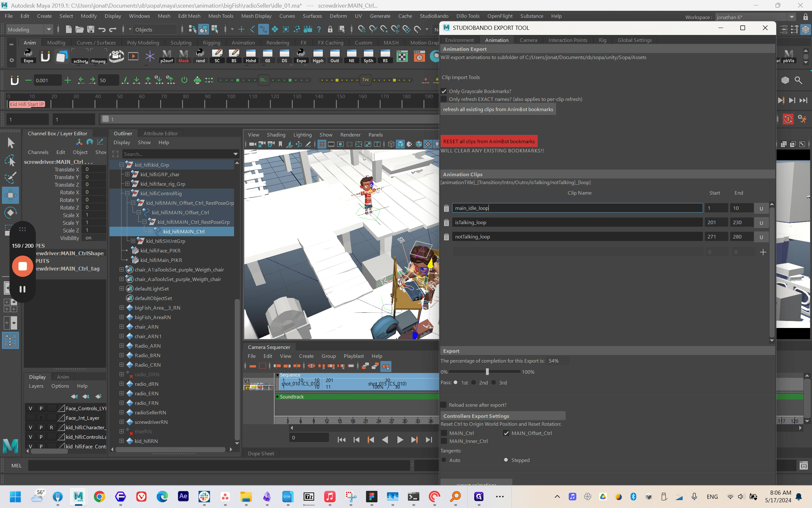The height and width of the screenshot is (508, 812).
Task: Click the U button for main_idle_loop clip
Action: pos(761,208)
